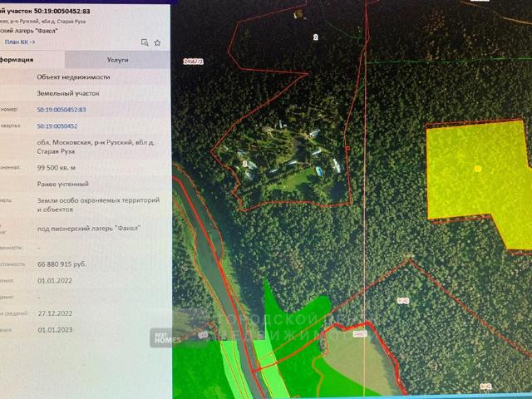The height and width of the screenshot is (399, 532).
Task: Open the План КК link
Action: point(20,42)
